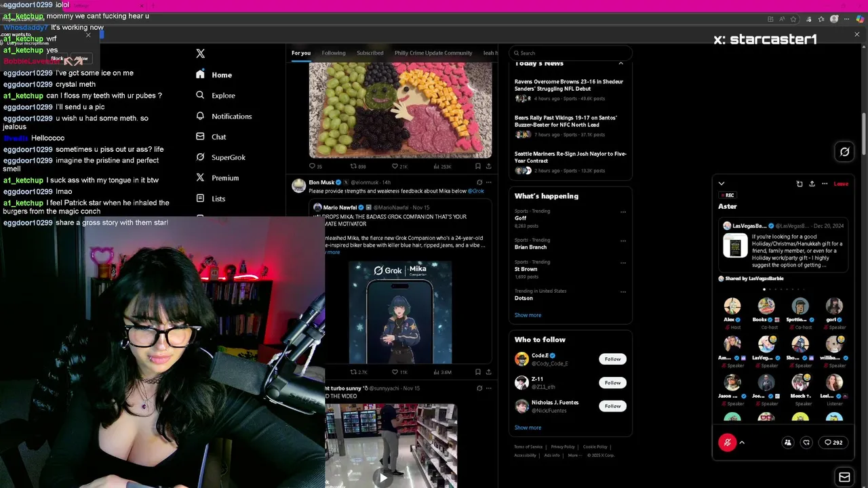868x488 pixels.
Task: Open Ravens Overcome Browns news story
Action: pos(570,90)
